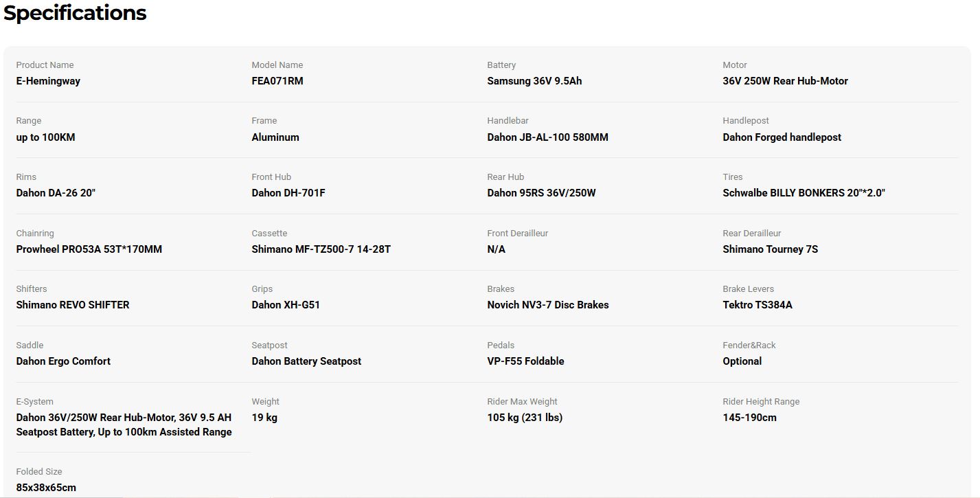Click the Fender&Rack label

click(x=749, y=346)
